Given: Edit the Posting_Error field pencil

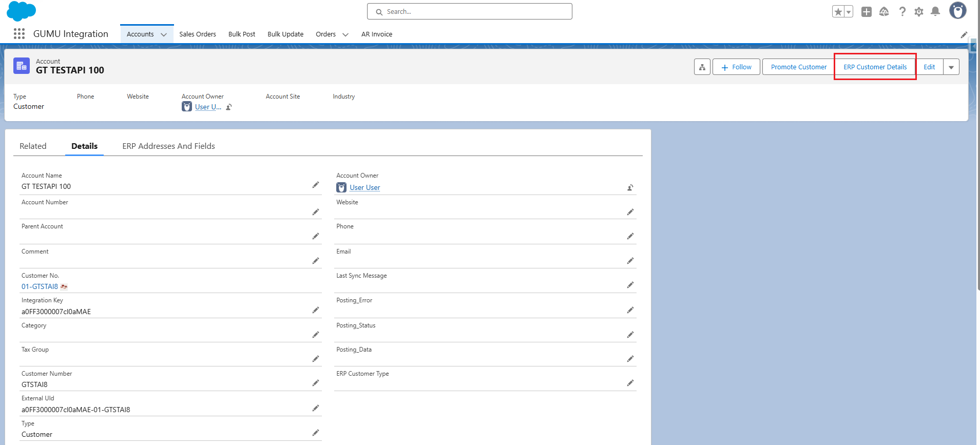Looking at the screenshot, I should click(x=630, y=310).
